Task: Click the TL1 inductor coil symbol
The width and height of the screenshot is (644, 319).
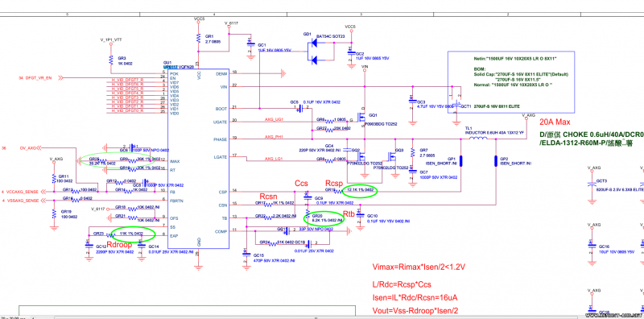Action: 477,139
